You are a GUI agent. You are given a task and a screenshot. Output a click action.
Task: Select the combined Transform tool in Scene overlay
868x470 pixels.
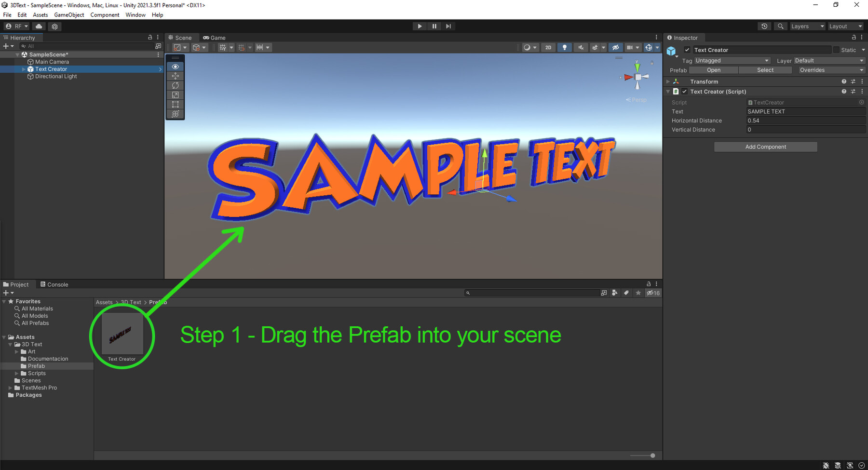point(175,114)
